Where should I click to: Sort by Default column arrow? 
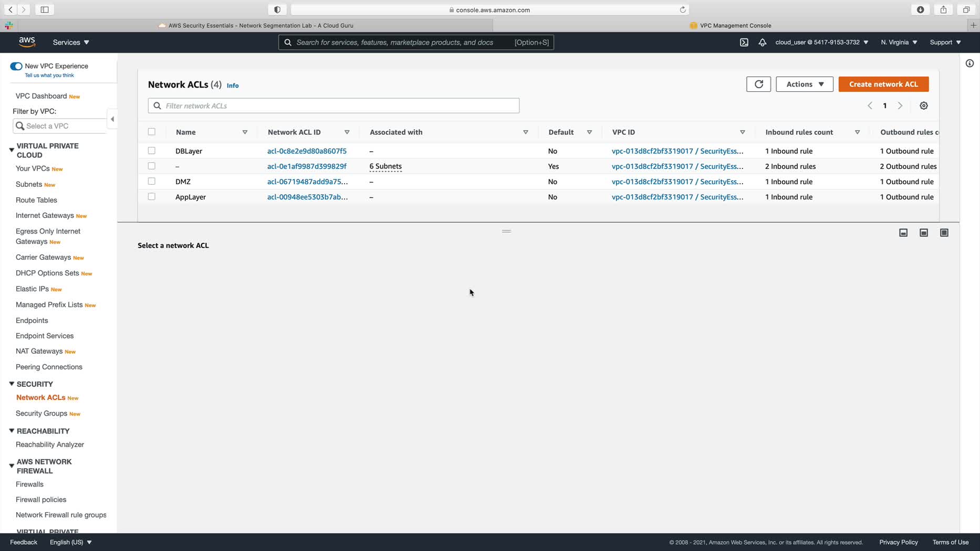(x=589, y=132)
